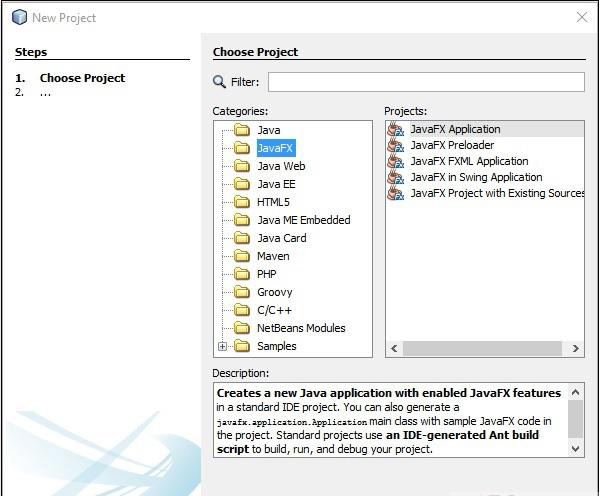Image resolution: width=600 pixels, height=496 pixels.
Task: Click the Maven folder icon
Action: point(242,256)
